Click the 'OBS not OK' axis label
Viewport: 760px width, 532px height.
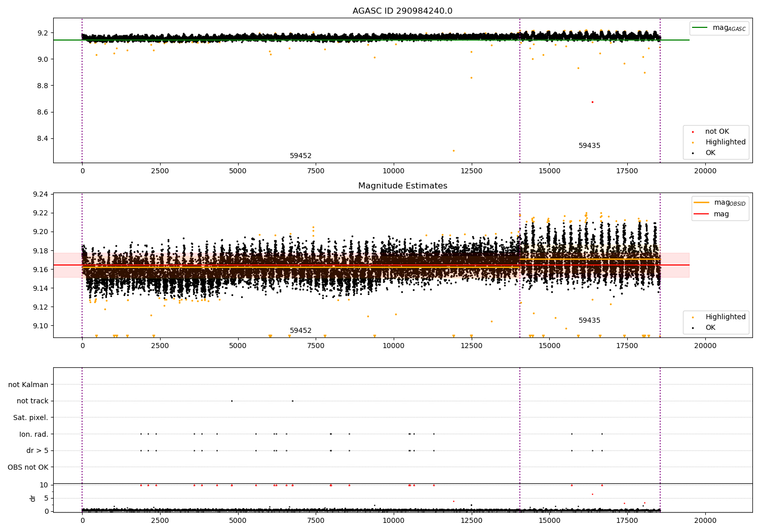pyautogui.click(x=28, y=467)
